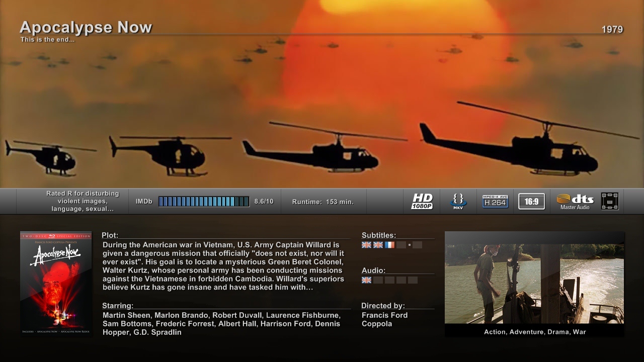Select the UK flag under Audio
Image resolution: width=644 pixels, height=362 pixels.
[366, 280]
